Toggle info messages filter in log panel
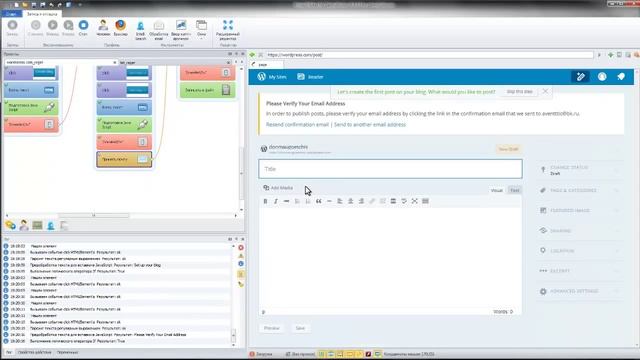The width and height of the screenshot is (640, 360). pos(241,264)
